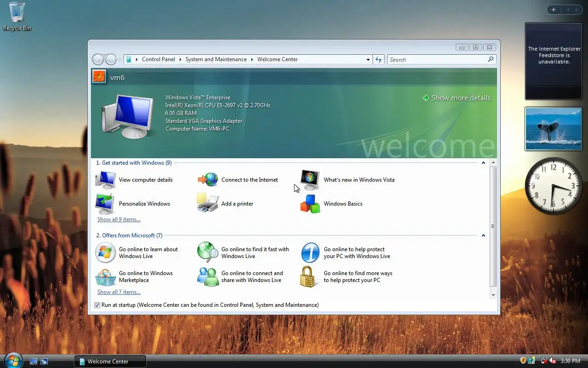Click the whale slideshow gadget picture
The width and height of the screenshot is (588, 368).
pos(554,129)
